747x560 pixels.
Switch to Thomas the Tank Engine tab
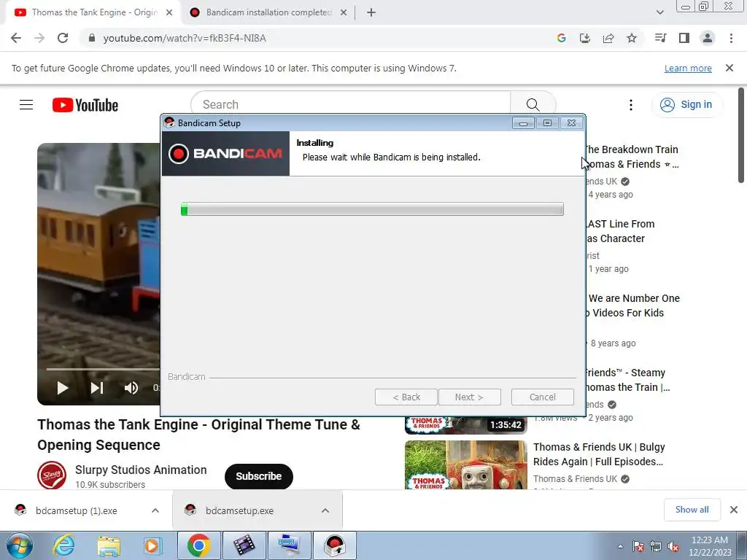[93, 12]
